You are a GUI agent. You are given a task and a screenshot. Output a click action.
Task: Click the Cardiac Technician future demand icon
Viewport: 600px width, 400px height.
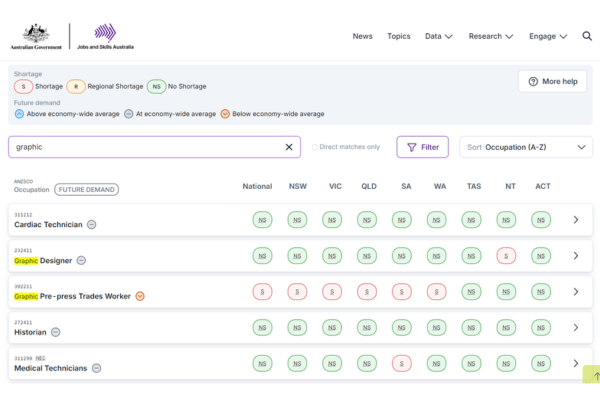pos(91,225)
